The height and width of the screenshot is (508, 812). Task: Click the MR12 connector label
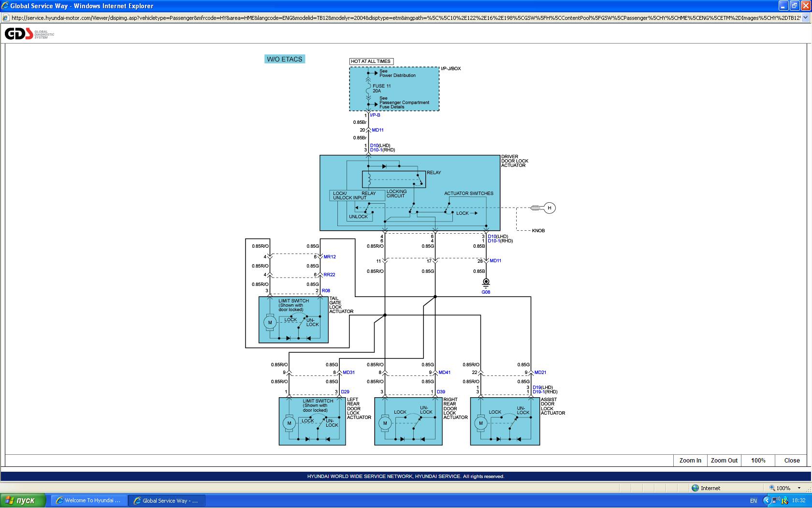(x=330, y=257)
